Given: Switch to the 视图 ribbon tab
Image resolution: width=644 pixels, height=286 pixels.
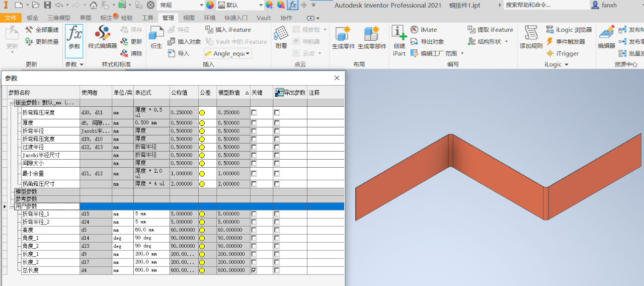Looking at the screenshot, I should click(189, 18).
